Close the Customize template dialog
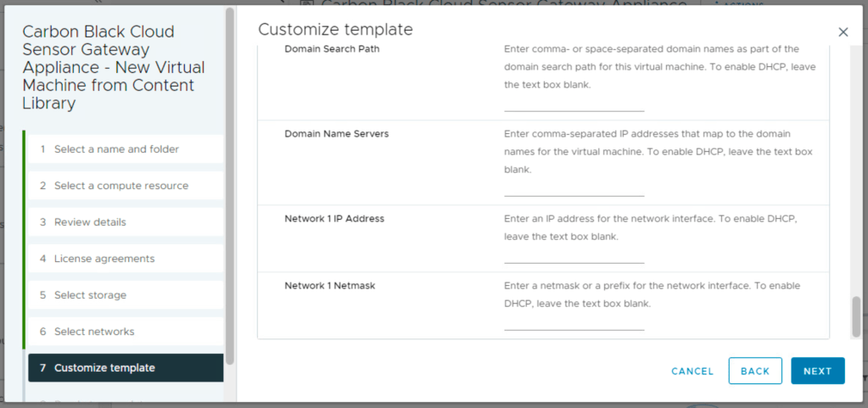The width and height of the screenshot is (868, 408). (843, 32)
